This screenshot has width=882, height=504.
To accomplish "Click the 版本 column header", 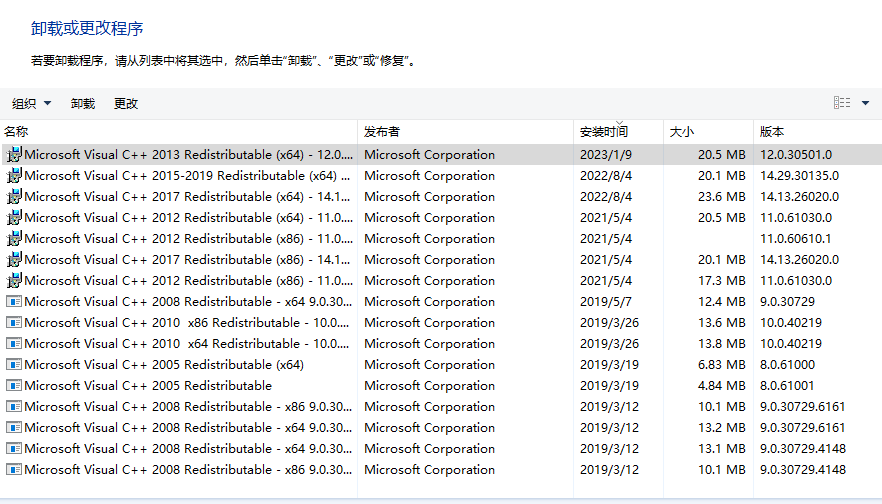I will tap(818, 132).
